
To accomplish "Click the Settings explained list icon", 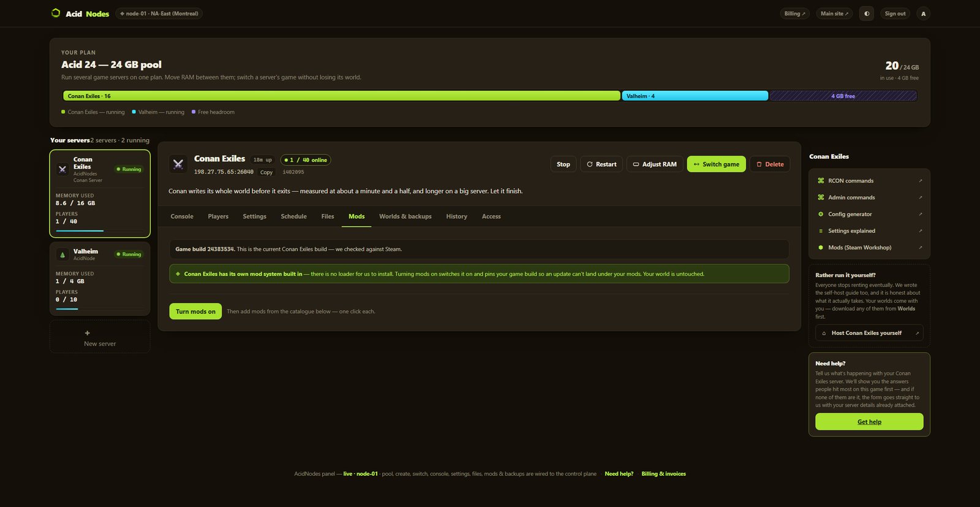I will point(821,231).
